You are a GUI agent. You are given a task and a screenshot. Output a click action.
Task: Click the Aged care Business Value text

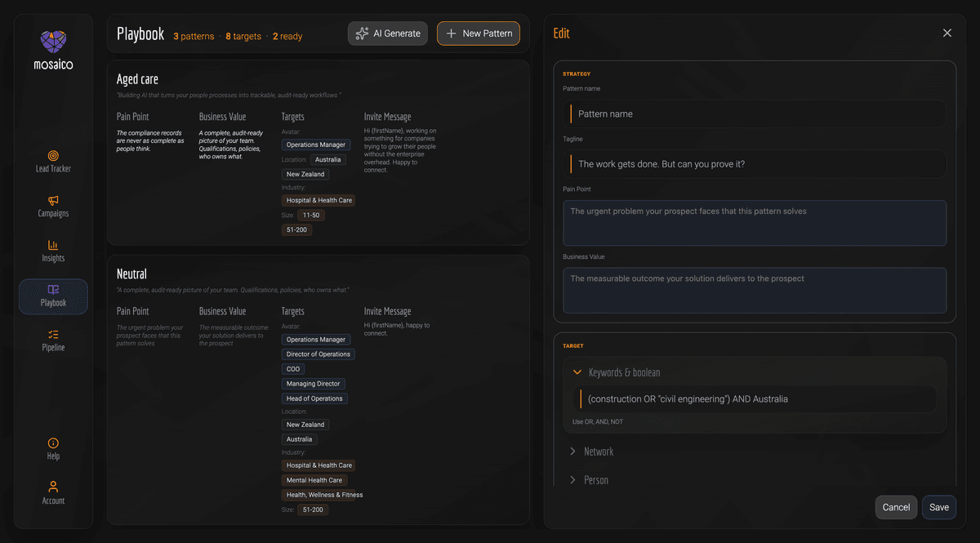(231, 145)
